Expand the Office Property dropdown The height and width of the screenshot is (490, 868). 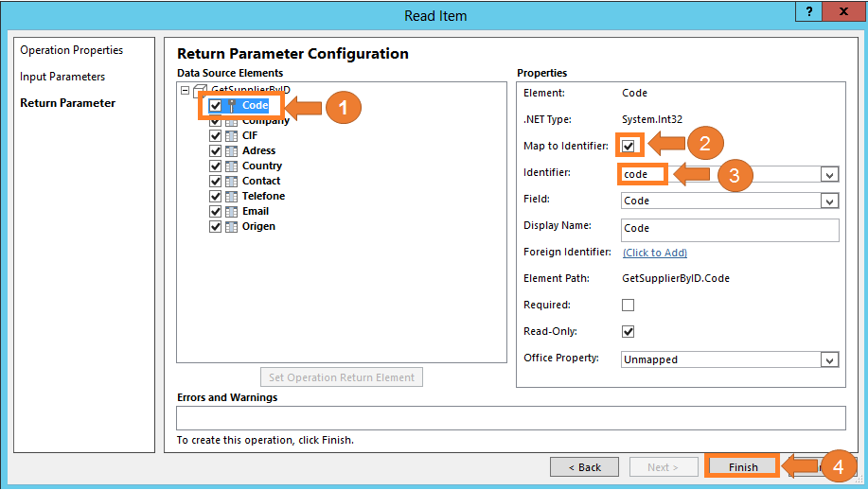(830, 359)
